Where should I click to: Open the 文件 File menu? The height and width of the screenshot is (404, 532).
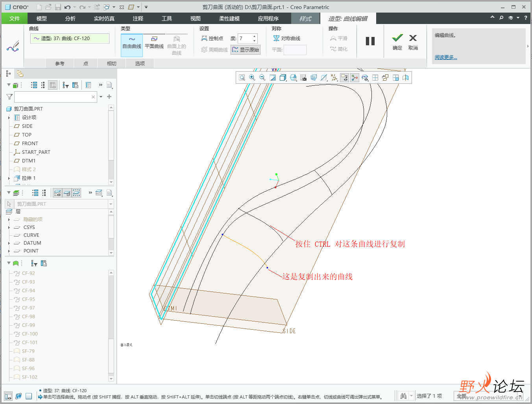pos(15,18)
